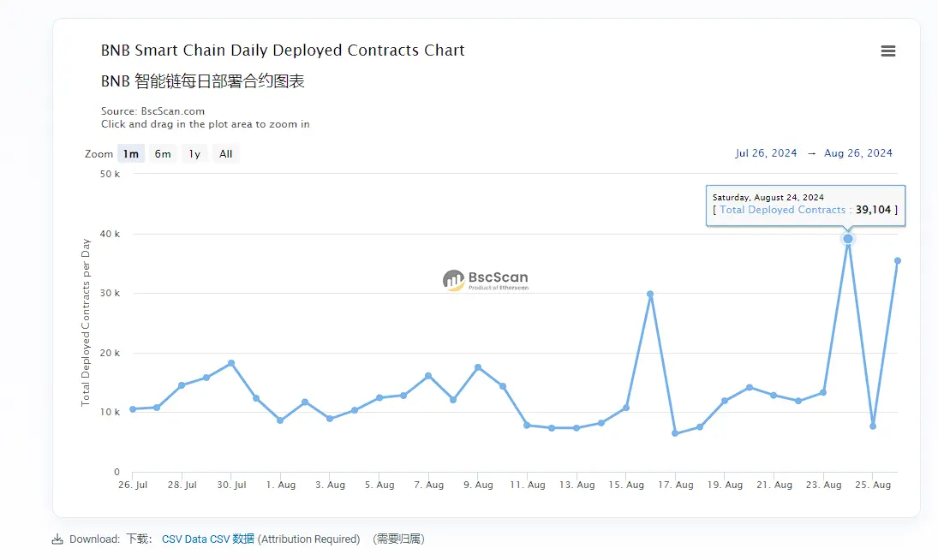The width and height of the screenshot is (938, 560).
Task: Select the All zoom option
Action: pos(225,153)
